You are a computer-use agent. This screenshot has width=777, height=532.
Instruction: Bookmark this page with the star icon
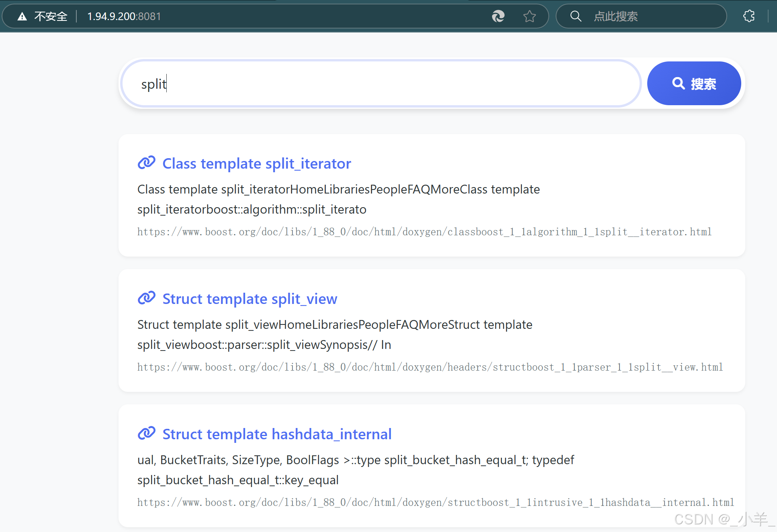point(530,16)
